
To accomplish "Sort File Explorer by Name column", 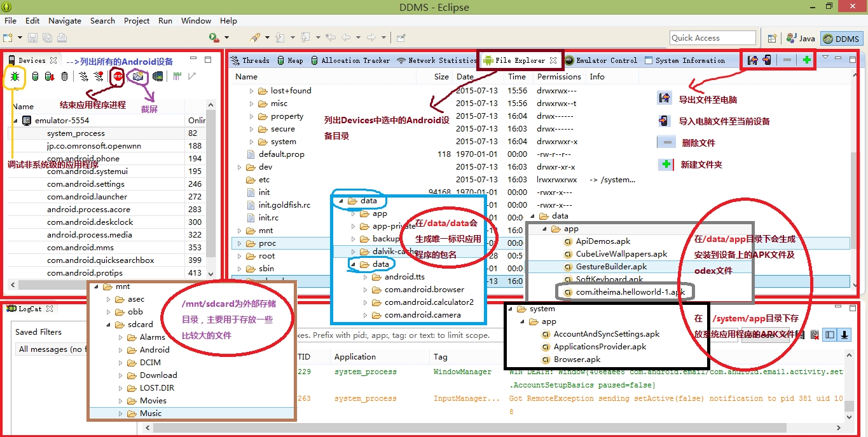I will coord(324,77).
